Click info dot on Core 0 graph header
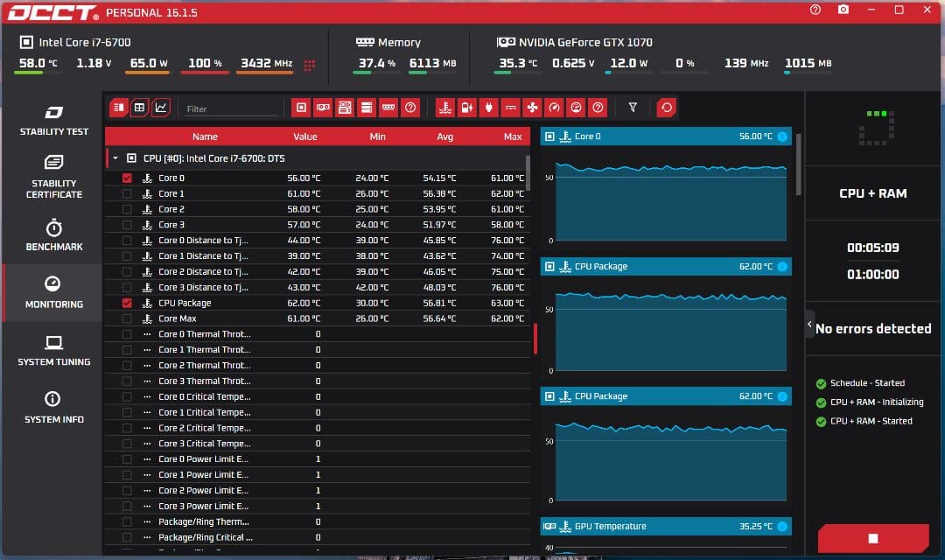Image resolution: width=945 pixels, height=560 pixels. [x=782, y=136]
